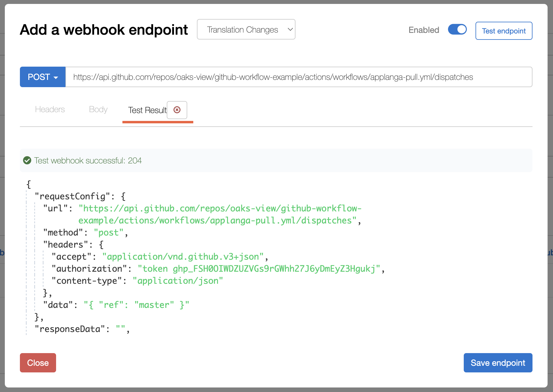553x392 pixels.
Task: Click the "content-type" header line
Action: 137,281
